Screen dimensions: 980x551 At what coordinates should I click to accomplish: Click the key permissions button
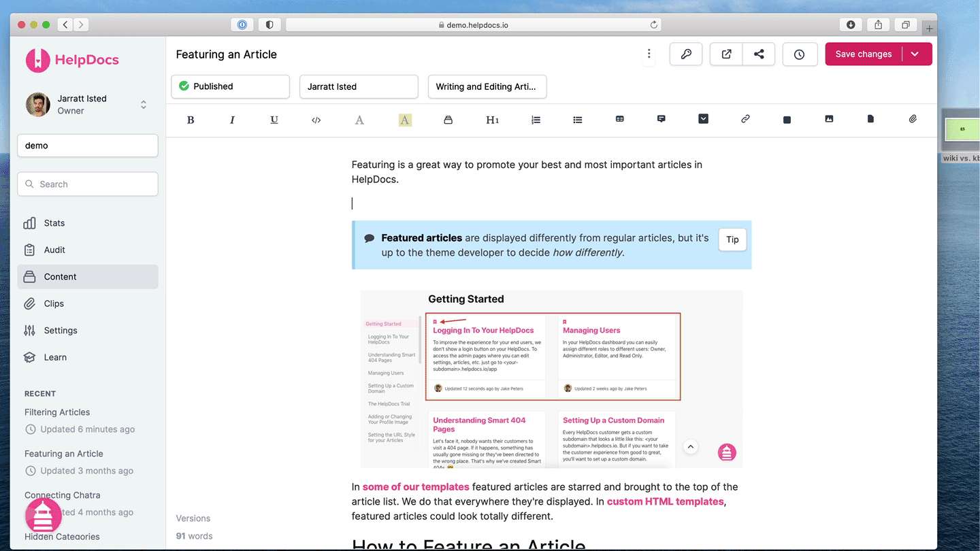tap(686, 54)
